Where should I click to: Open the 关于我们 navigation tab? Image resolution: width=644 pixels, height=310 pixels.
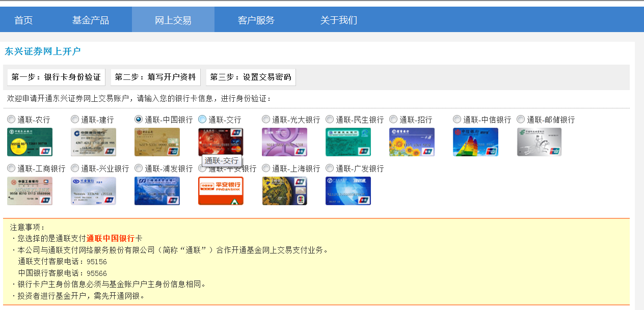click(x=338, y=20)
